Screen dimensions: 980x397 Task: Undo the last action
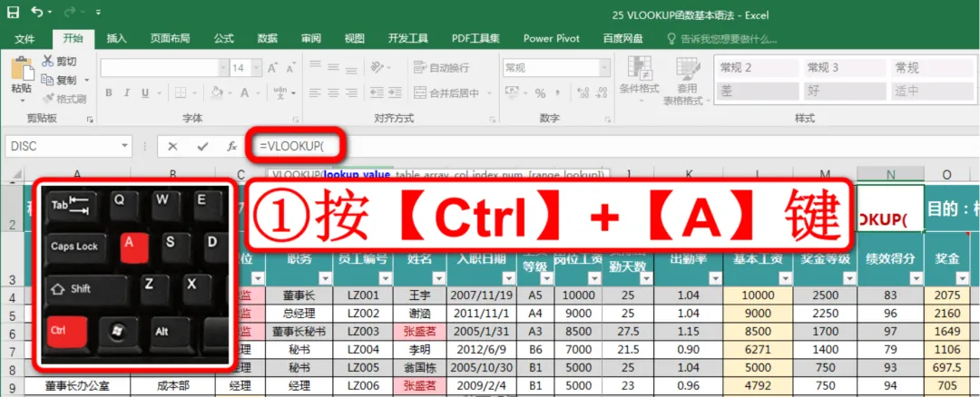(x=37, y=12)
